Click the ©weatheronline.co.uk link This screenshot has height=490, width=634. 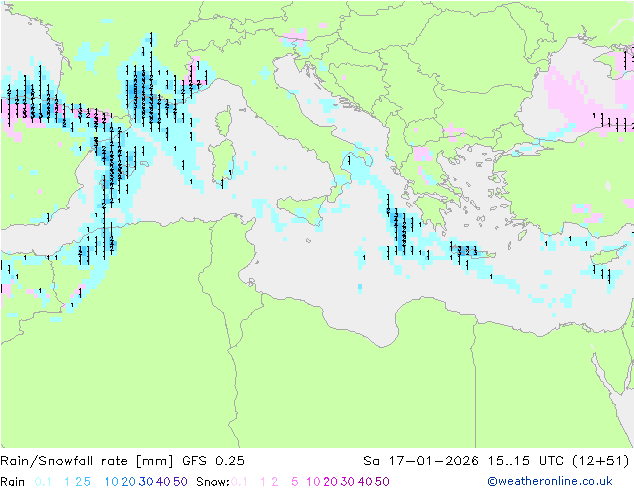click(x=550, y=481)
